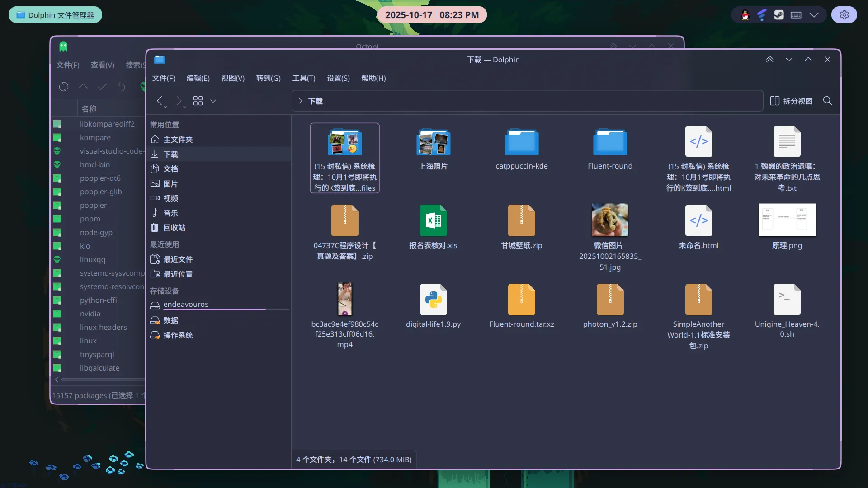Open the Unigine_Heaven-4.0.sh script file
The image size is (868, 488).
click(x=787, y=300)
